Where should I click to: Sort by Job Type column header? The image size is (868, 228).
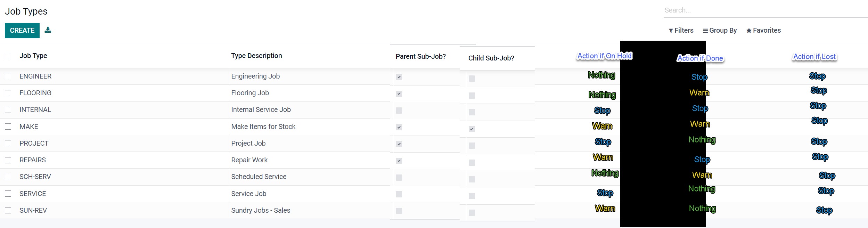tap(33, 56)
